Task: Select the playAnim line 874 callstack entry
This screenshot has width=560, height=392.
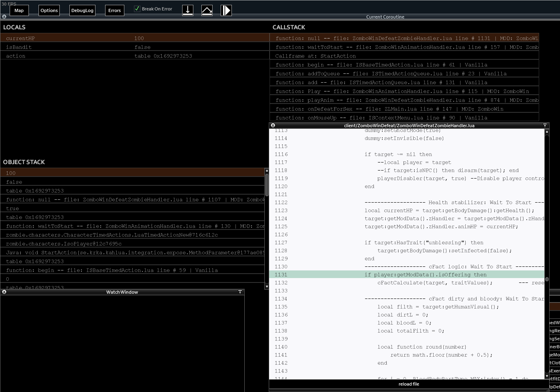Action: (404, 100)
